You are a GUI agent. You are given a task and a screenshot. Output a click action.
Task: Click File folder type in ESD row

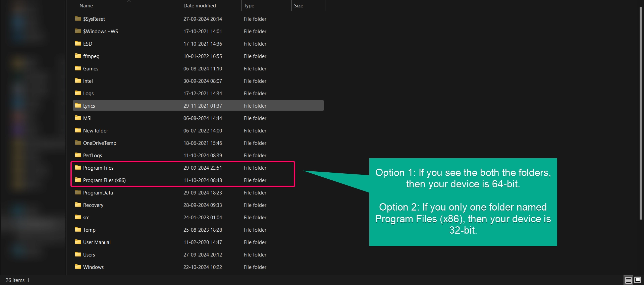pyautogui.click(x=255, y=44)
